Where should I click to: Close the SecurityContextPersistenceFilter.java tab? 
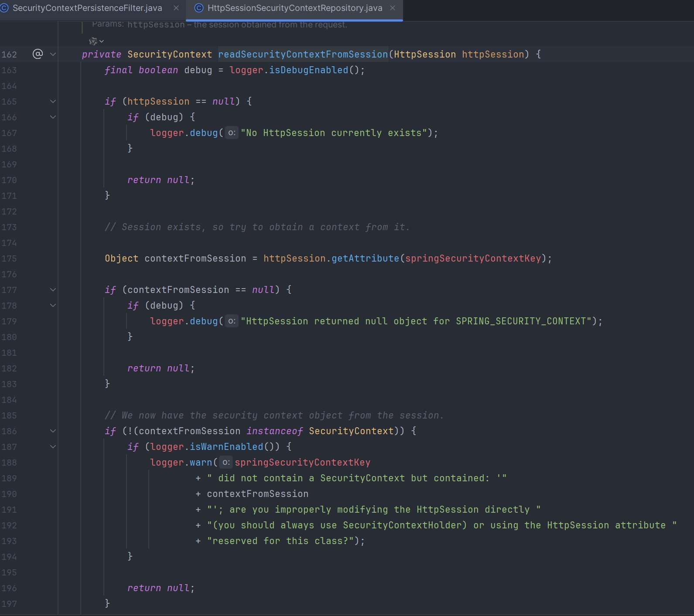176,8
